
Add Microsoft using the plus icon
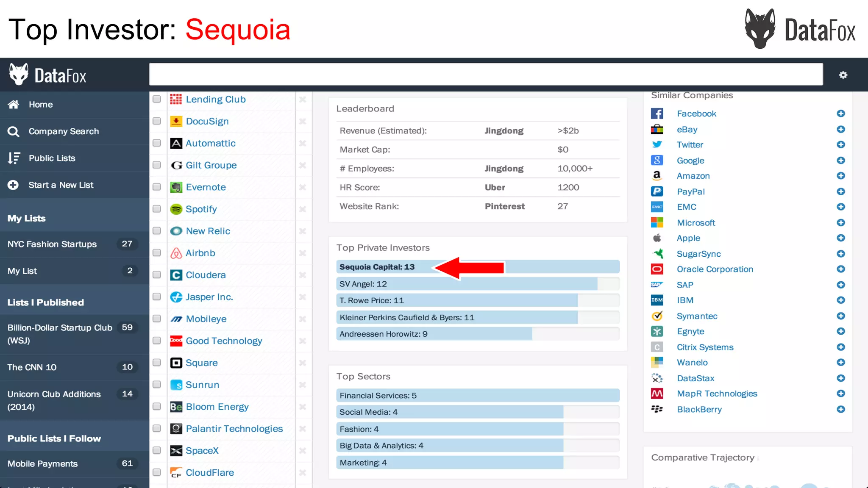(841, 222)
